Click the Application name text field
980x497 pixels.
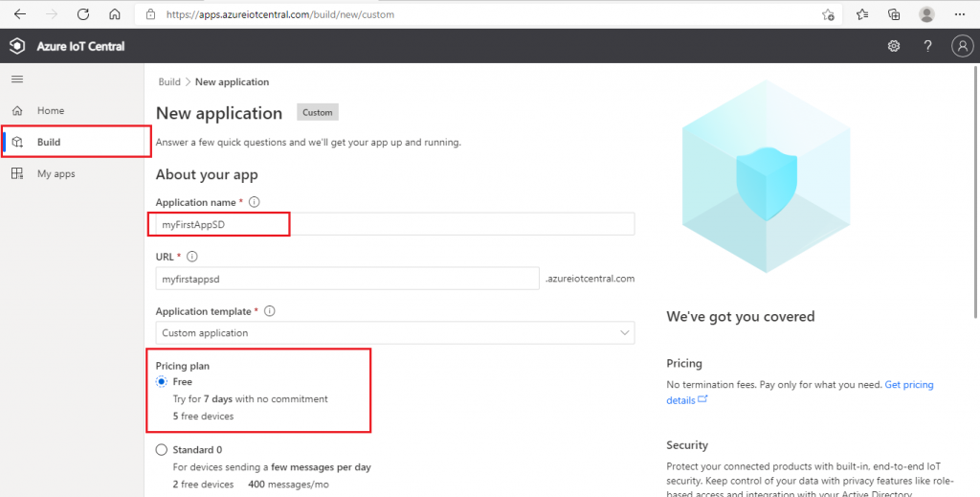click(x=394, y=224)
